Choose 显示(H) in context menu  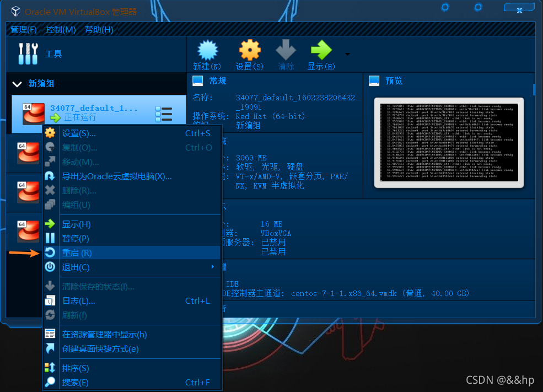pyautogui.click(x=132, y=224)
